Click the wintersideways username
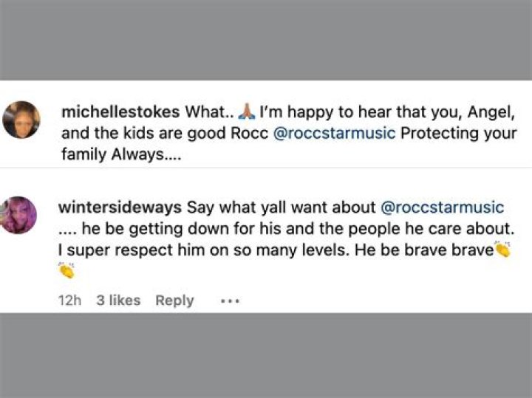Screen dimensions: 532x398 121,207
